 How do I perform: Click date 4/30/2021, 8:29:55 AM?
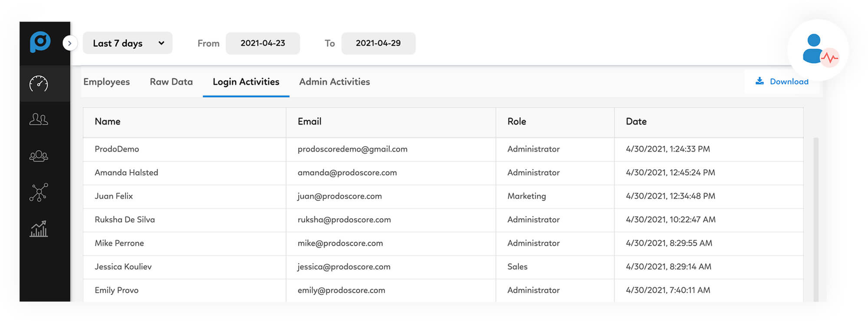coord(669,243)
